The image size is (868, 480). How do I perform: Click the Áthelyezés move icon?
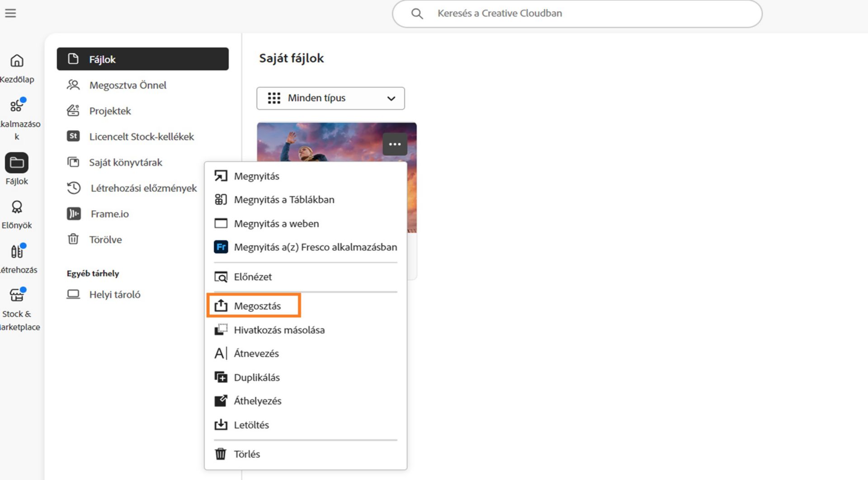221,400
